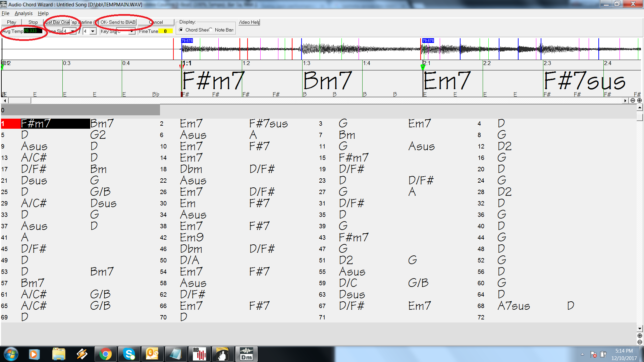This screenshot has height=362, width=644.
Task: Open the Analysis menu
Action: 24,13
